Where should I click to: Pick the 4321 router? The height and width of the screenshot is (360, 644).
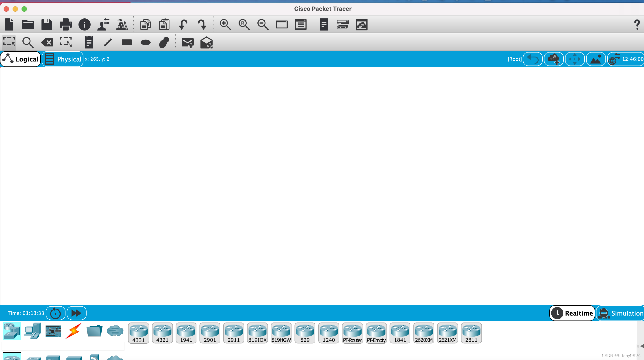pyautogui.click(x=162, y=333)
